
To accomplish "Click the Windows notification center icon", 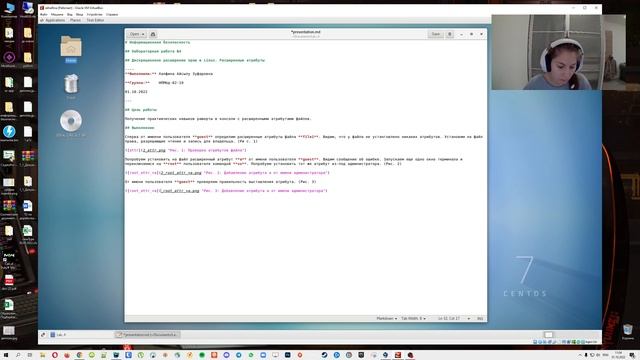I will (x=632, y=355).
